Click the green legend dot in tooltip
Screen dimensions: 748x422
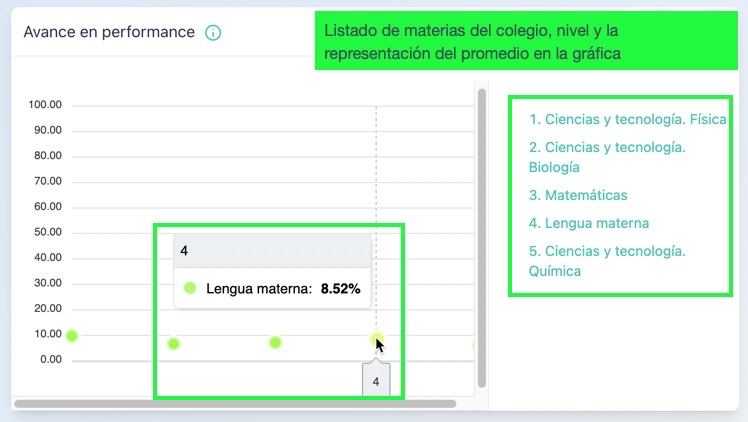[190, 289]
